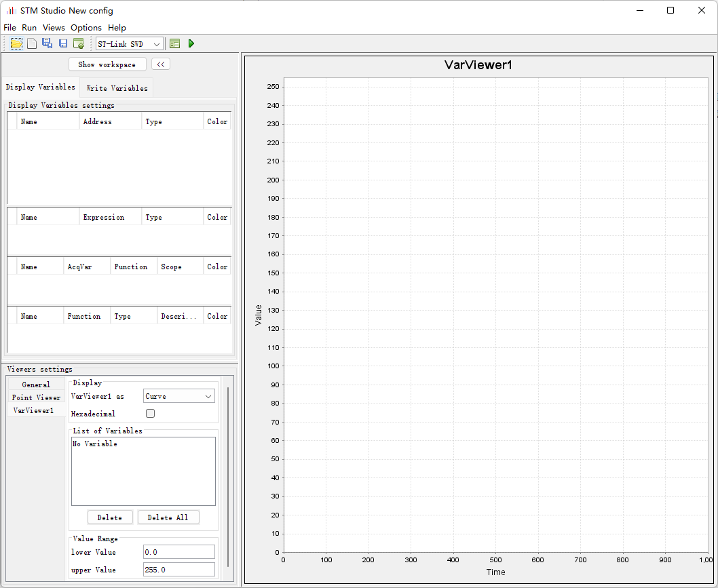The image size is (718, 588).
Task: Open the Run menu
Action: point(29,27)
